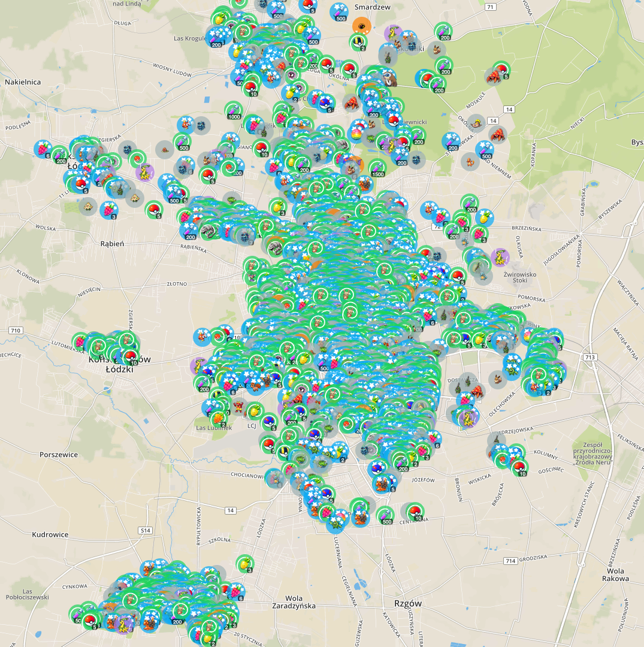Select the Wola Rakowa label

click(615, 575)
